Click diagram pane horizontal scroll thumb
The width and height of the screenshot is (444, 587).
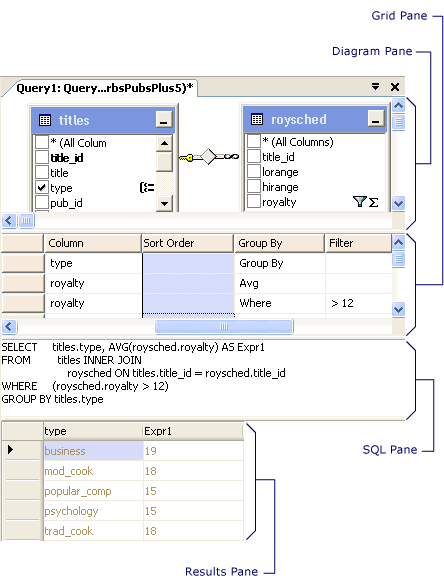[x=26, y=220]
